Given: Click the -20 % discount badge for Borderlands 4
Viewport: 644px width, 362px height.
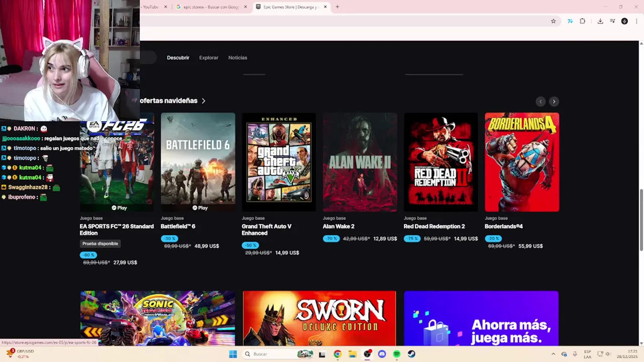Looking at the screenshot, I should [493, 238].
